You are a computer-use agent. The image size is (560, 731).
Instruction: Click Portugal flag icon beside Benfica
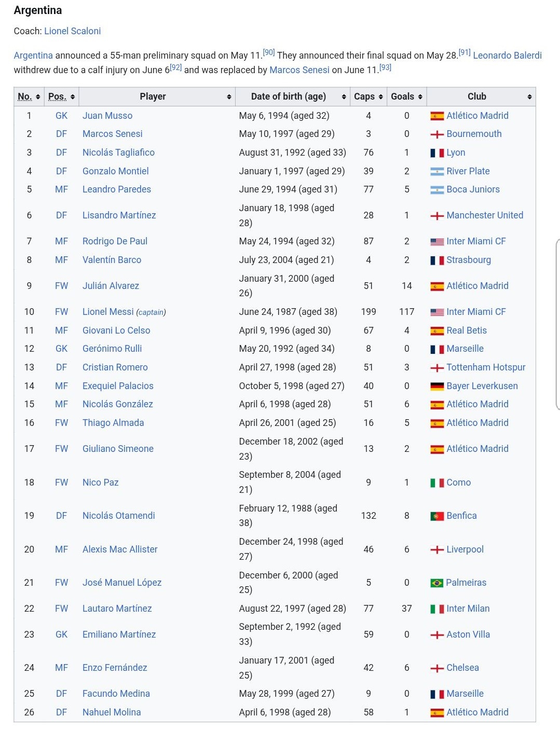tap(437, 516)
